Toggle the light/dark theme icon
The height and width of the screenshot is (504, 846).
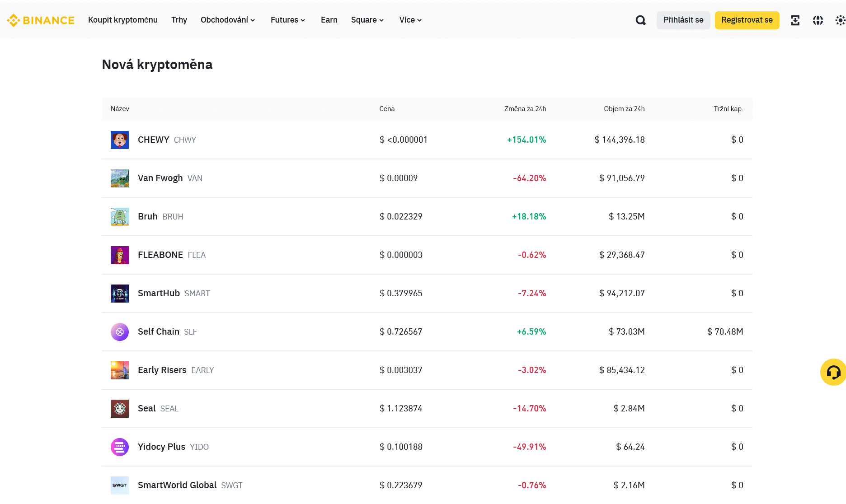840,20
